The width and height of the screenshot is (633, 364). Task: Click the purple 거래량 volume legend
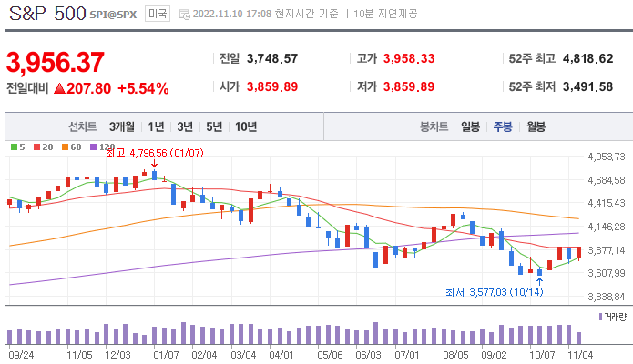[612, 317]
